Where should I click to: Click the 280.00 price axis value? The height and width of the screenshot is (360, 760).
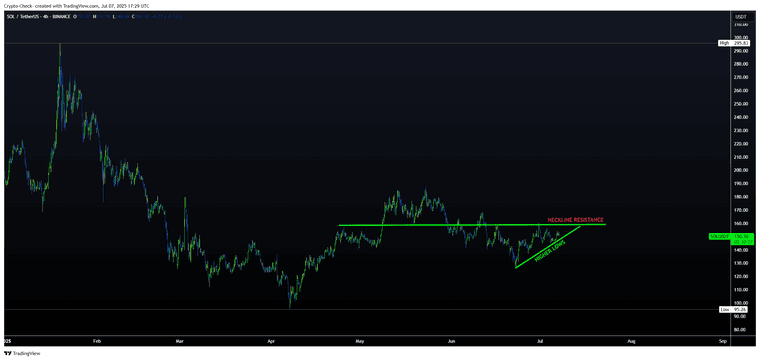click(740, 64)
